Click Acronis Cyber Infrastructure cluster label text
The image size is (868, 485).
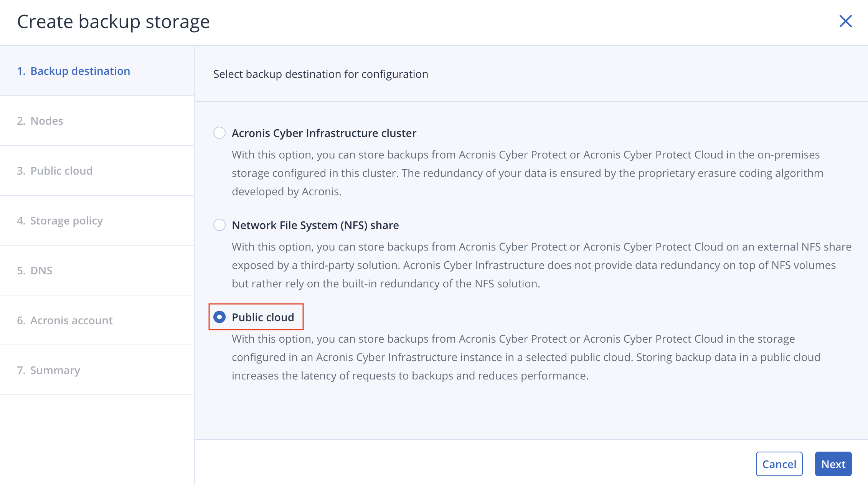324,133
